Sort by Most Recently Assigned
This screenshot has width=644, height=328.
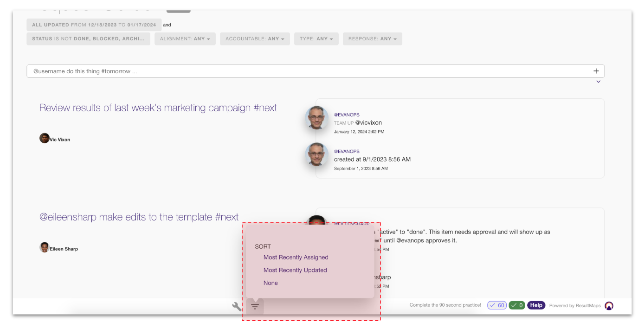pyautogui.click(x=296, y=257)
